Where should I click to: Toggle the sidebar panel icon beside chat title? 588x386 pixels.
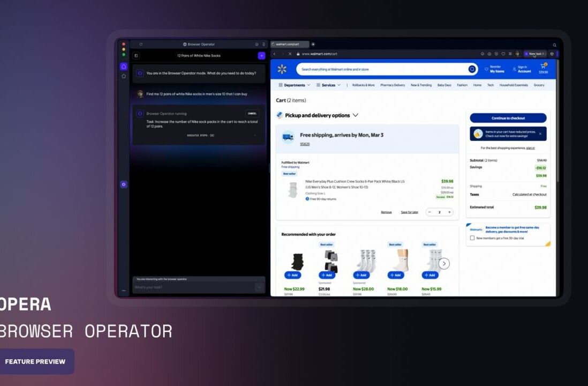137,56
